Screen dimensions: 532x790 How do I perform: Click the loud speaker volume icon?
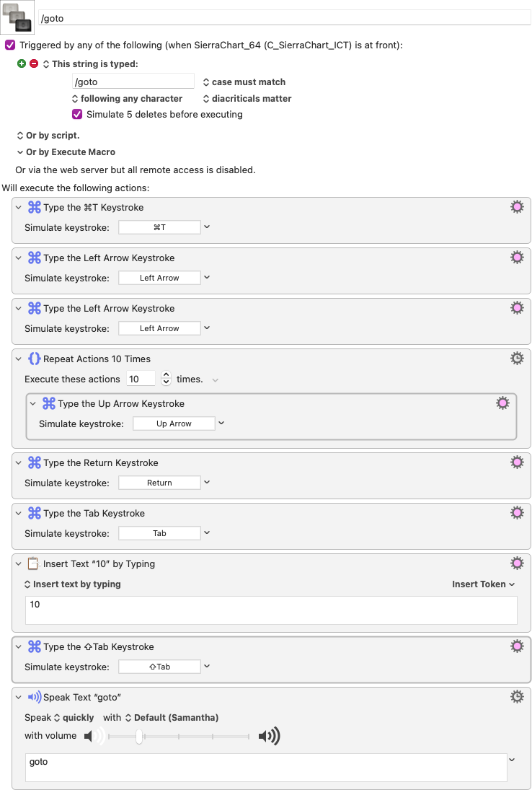270,737
